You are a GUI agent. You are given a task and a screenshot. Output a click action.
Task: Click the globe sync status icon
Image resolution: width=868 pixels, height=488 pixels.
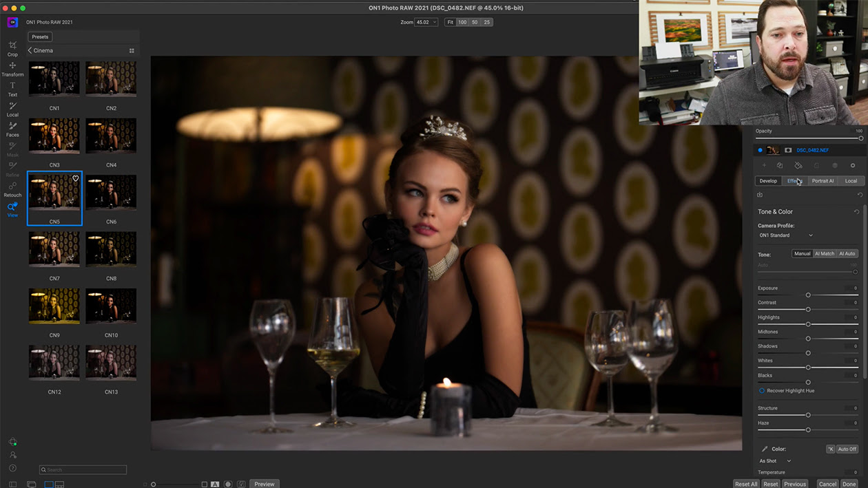pos(12,442)
